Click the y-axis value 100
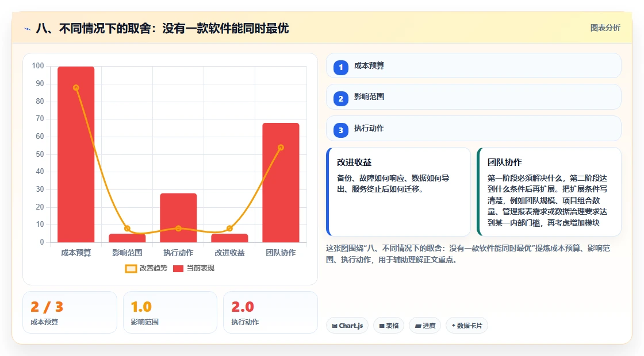 (x=38, y=65)
